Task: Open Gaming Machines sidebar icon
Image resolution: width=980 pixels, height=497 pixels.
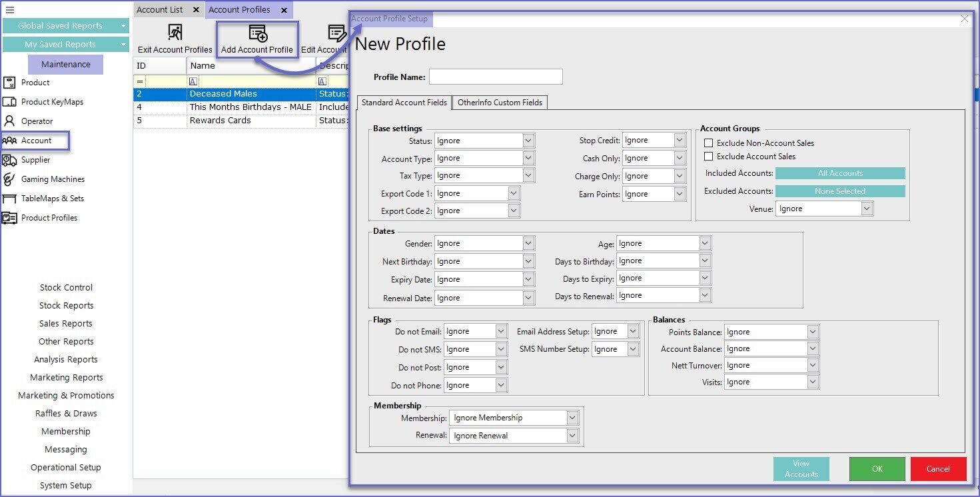Action: (x=9, y=179)
